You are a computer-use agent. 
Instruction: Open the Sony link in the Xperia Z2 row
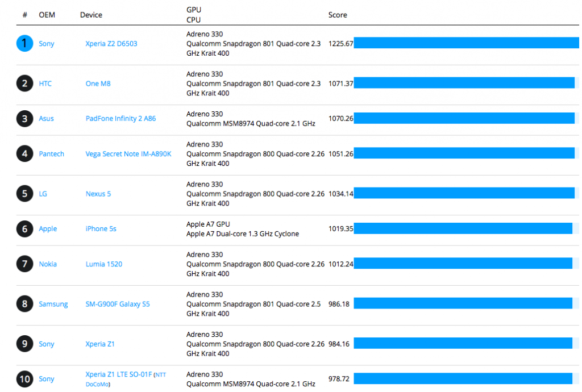(x=47, y=44)
